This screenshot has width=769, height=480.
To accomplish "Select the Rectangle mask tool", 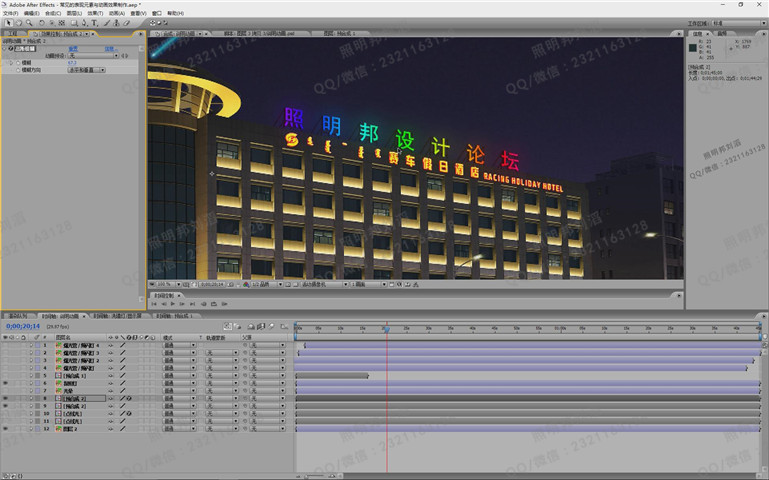I will pos(74,23).
